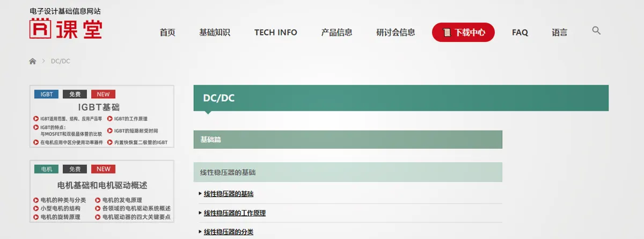This screenshot has width=644, height=239.
Task: Open the 电机基础和电机驱动概述 banner
Action: [102, 185]
